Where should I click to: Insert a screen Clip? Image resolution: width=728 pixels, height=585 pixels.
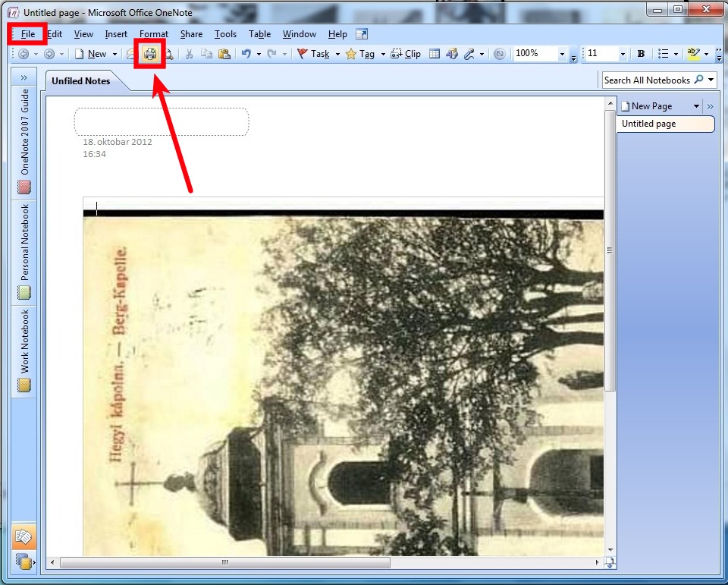(406, 55)
